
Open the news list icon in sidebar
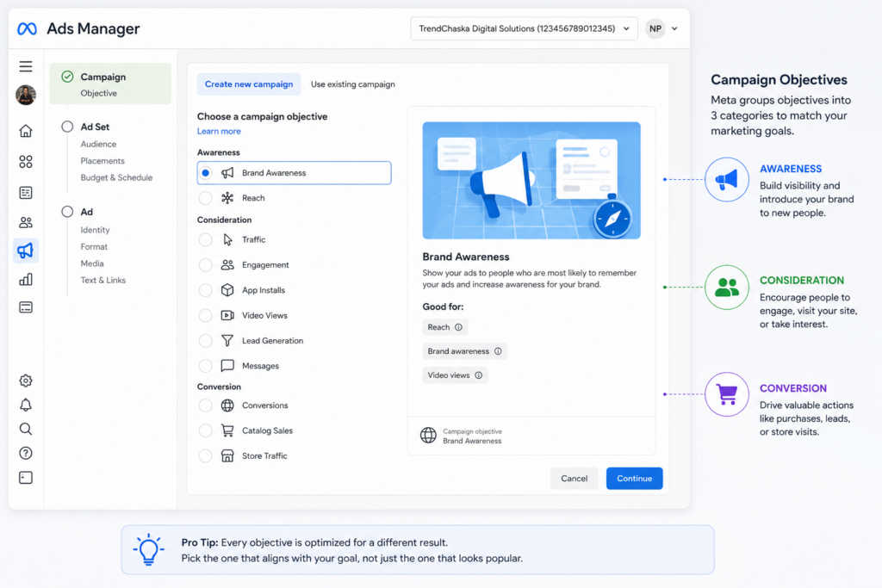pos(26,193)
